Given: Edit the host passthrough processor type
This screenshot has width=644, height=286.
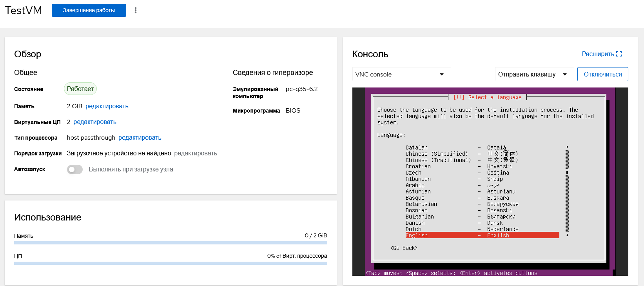Looking at the screenshot, I should (x=140, y=138).
